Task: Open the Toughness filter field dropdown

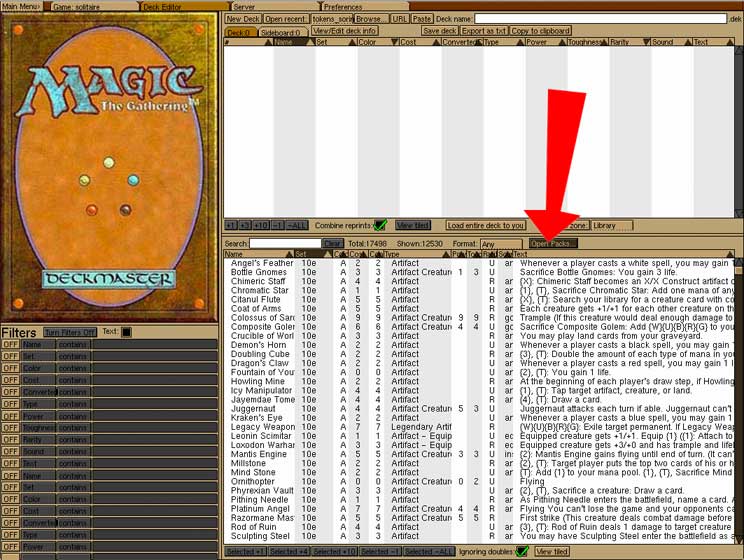Action: pos(38,428)
